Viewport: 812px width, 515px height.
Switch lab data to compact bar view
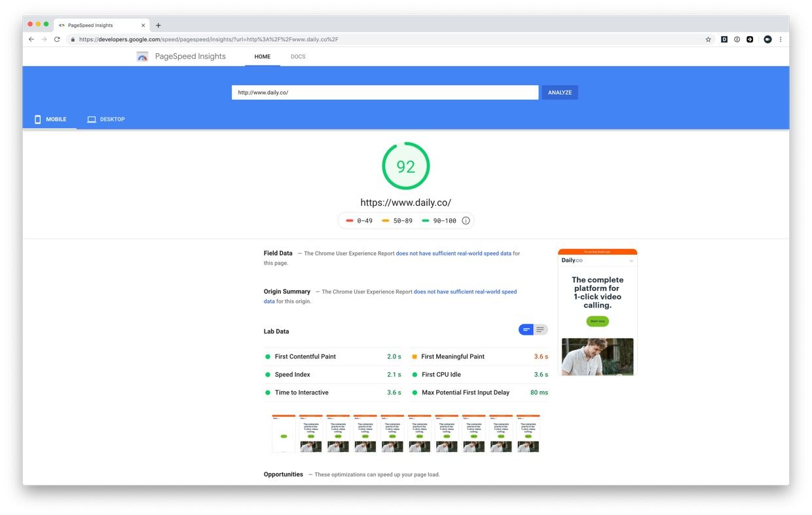526,330
